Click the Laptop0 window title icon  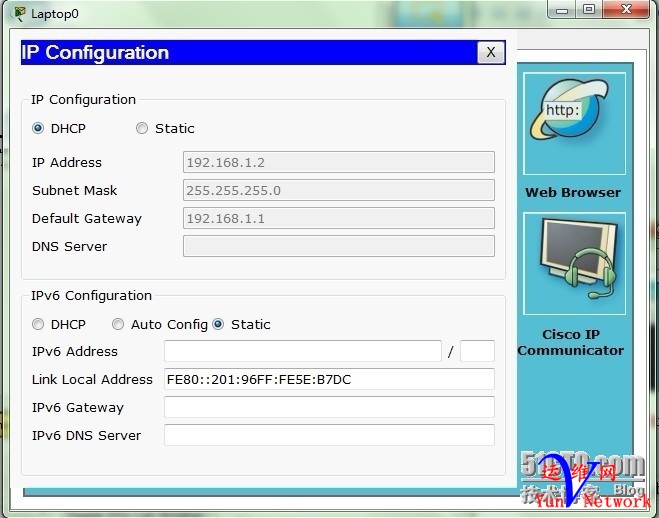[x=19, y=13]
